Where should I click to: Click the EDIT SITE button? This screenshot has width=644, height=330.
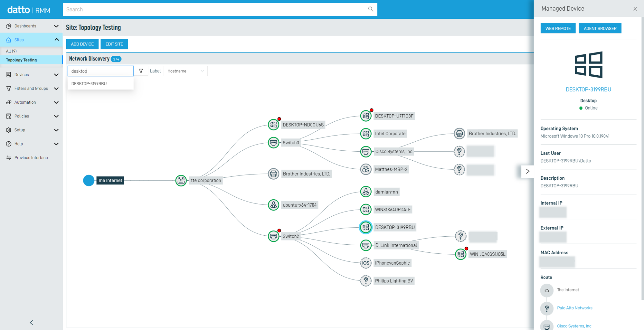[x=114, y=44]
